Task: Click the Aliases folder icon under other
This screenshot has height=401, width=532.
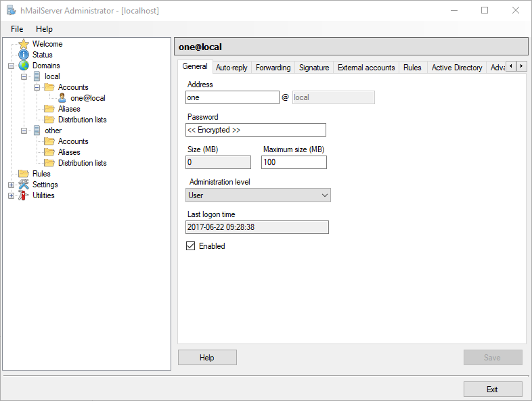Action: point(49,152)
